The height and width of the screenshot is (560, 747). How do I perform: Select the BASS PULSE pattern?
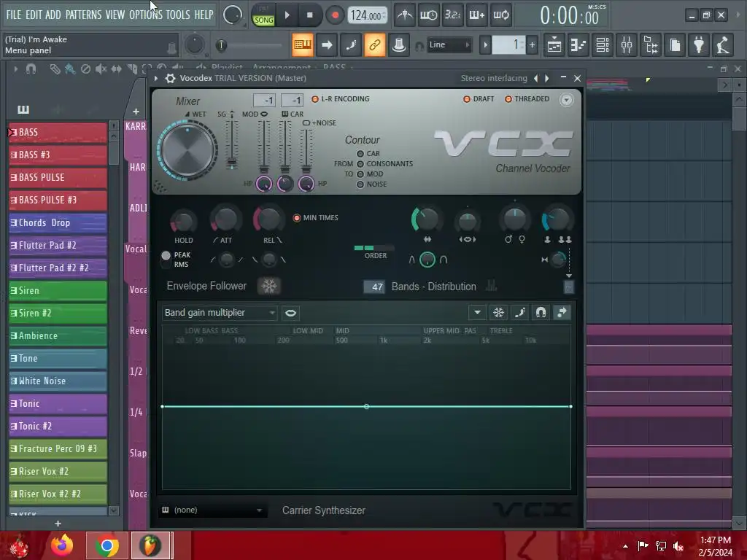coord(58,177)
